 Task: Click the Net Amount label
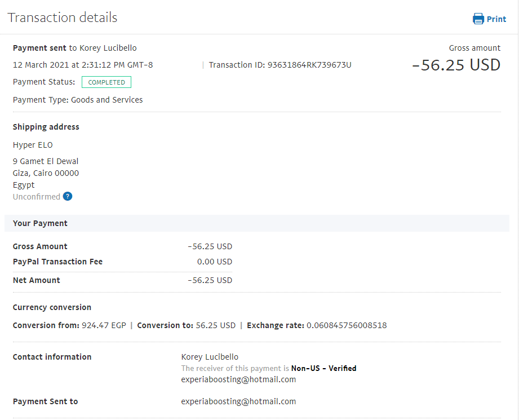tap(37, 280)
